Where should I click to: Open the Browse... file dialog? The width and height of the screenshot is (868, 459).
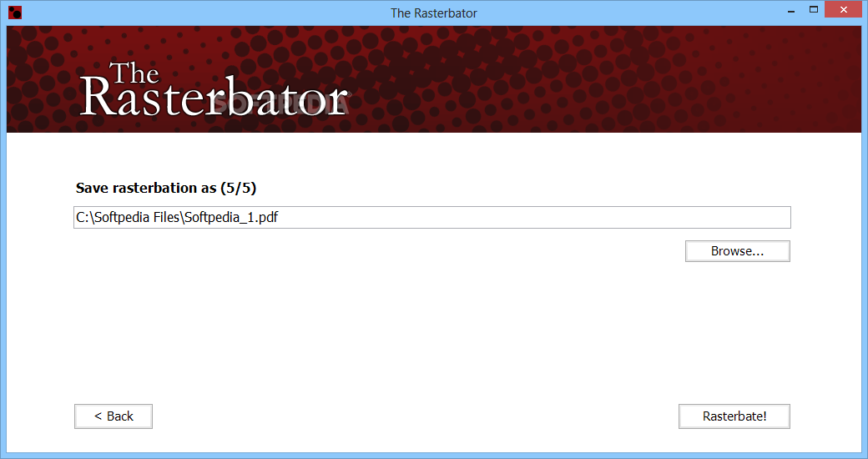[737, 251]
